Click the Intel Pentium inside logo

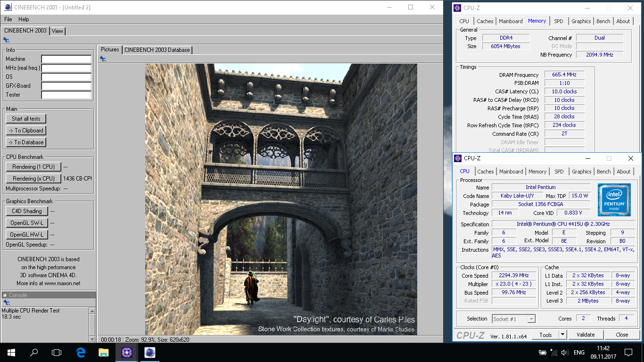(x=614, y=199)
